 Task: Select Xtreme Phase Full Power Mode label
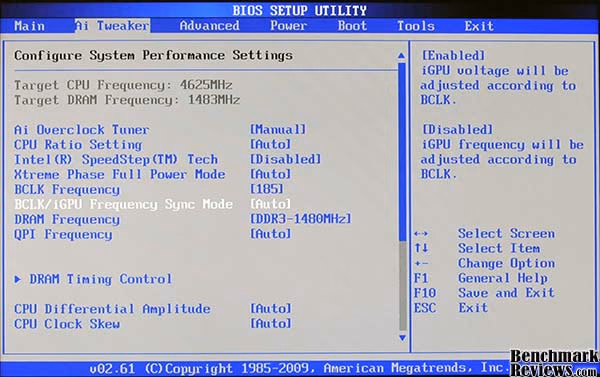click(120, 175)
